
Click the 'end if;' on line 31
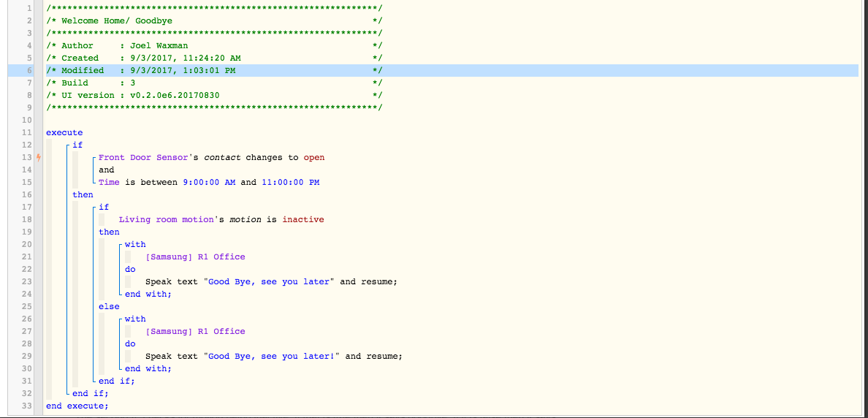(117, 381)
